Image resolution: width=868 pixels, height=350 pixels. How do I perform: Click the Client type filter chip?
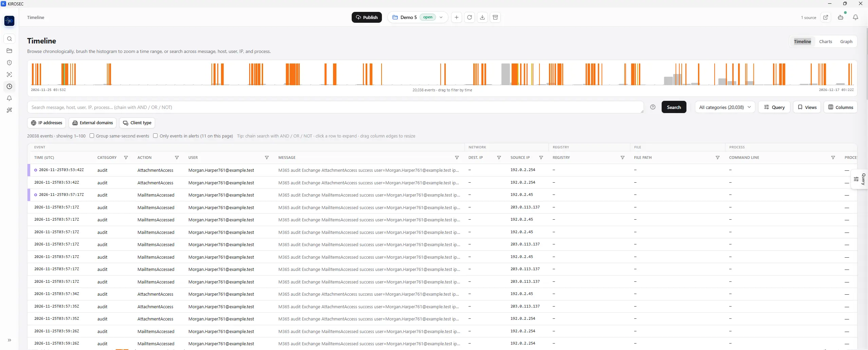tap(137, 123)
